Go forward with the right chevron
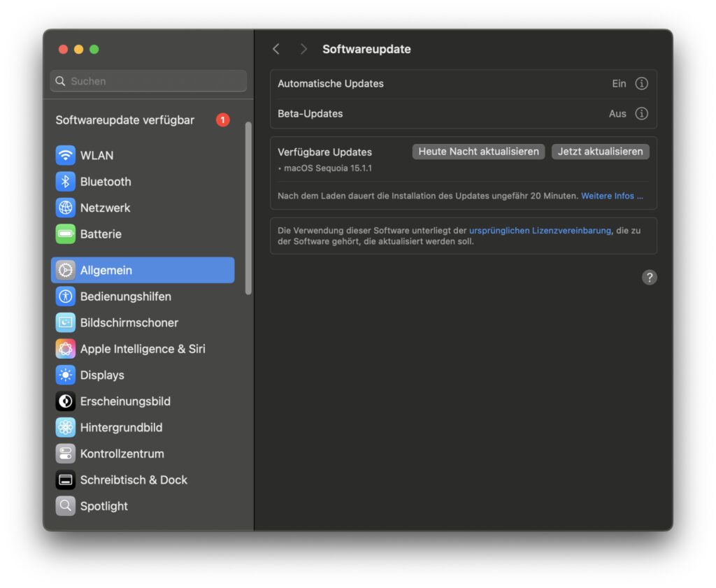716x588 pixels. (x=303, y=49)
